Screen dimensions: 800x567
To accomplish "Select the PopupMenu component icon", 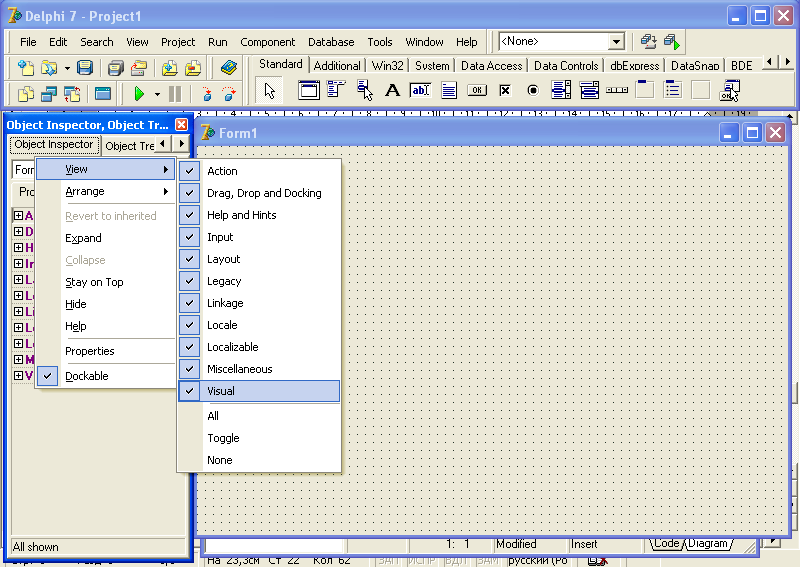I will 364,90.
